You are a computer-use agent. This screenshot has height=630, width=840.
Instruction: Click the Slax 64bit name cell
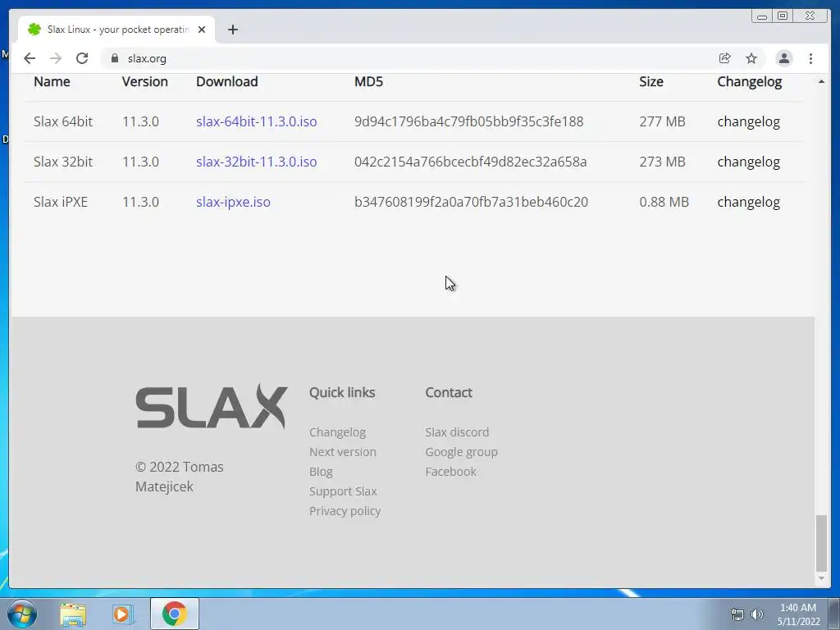pyautogui.click(x=63, y=121)
